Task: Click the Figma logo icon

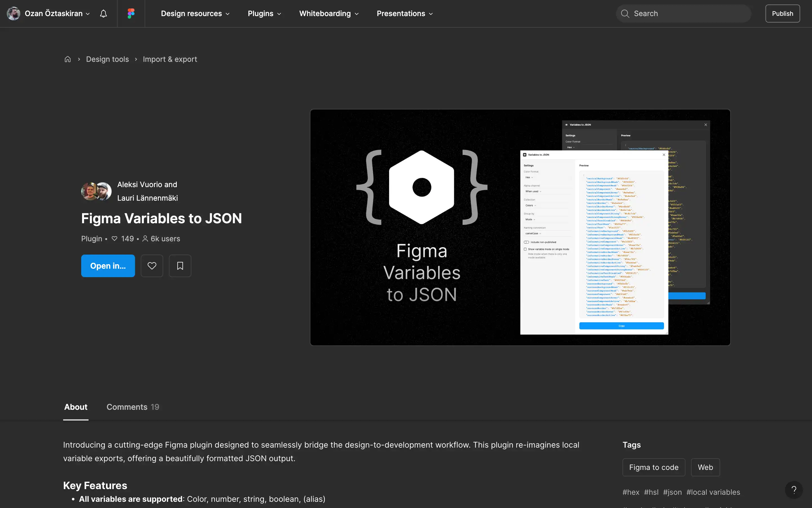Action: (x=131, y=14)
